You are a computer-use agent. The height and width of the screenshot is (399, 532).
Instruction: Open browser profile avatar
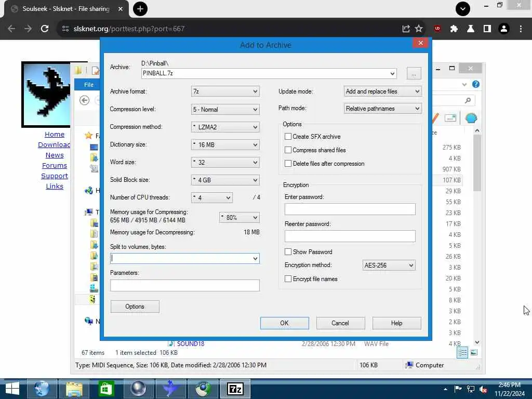(504, 29)
